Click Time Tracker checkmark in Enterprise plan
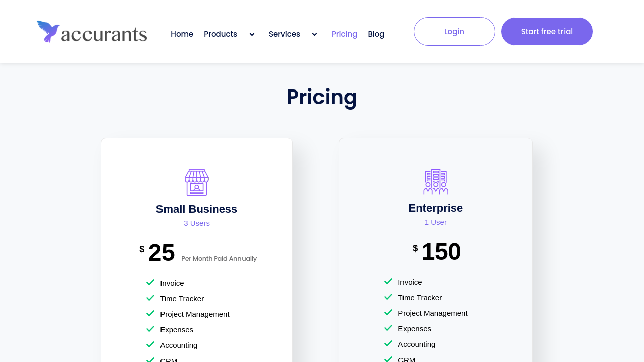This screenshot has width=644, height=362. 388,297
